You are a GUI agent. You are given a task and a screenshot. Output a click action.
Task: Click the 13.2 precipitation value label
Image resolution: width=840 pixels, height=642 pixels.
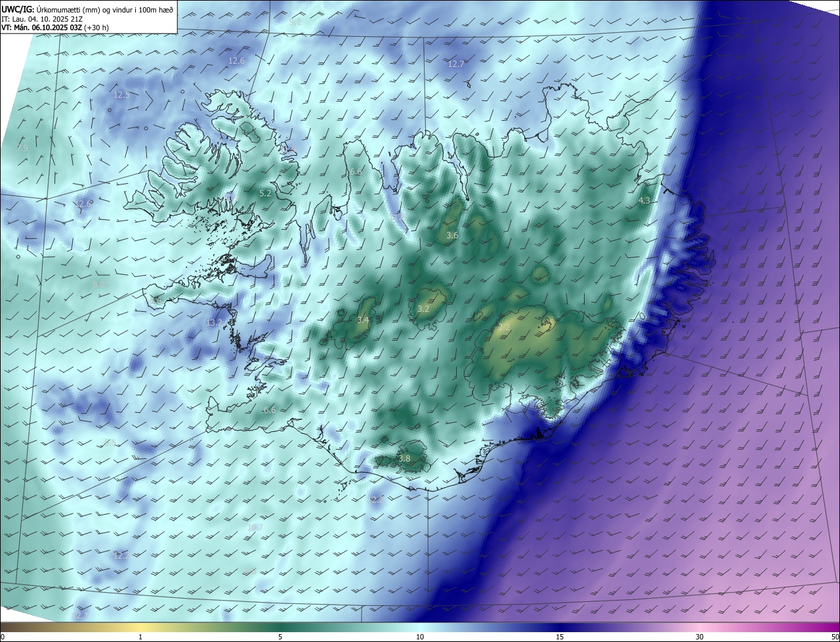pos(215,323)
